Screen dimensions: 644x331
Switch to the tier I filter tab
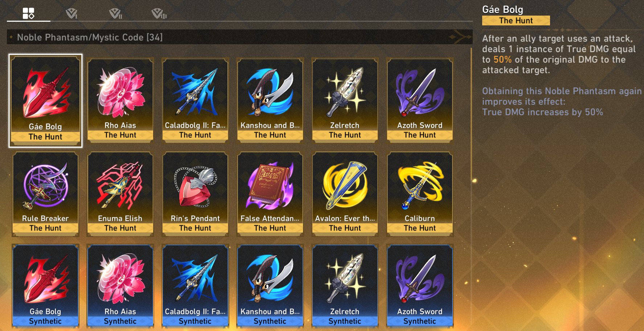coord(71,14)
